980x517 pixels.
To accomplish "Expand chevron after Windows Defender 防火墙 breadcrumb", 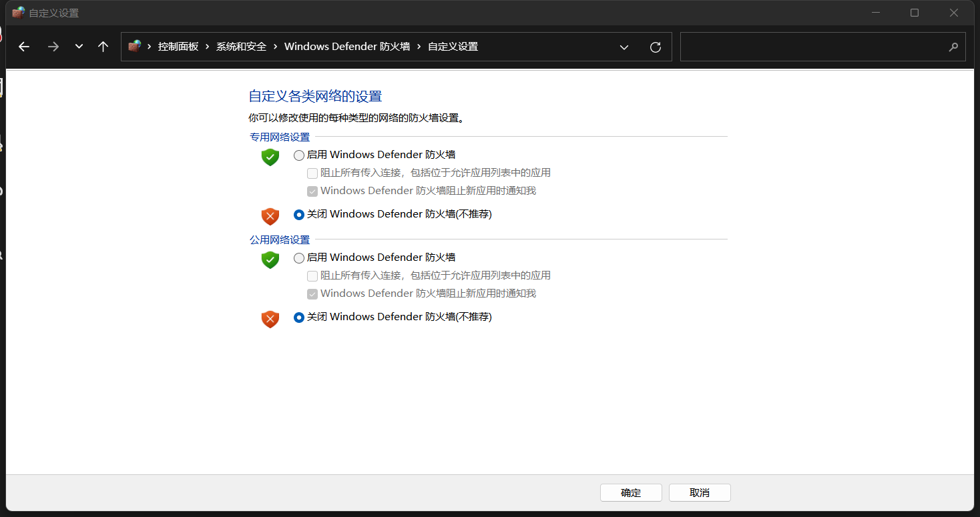I will coord(419,47).
